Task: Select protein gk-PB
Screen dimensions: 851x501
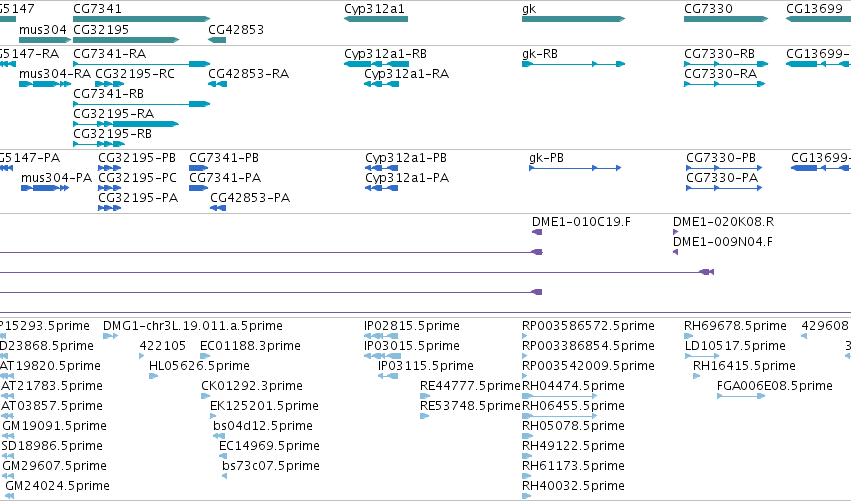Action: (575, 168)
